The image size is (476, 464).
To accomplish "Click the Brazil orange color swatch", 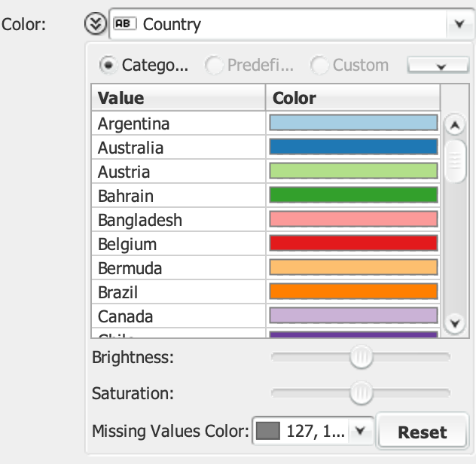I will pos(352,292).
